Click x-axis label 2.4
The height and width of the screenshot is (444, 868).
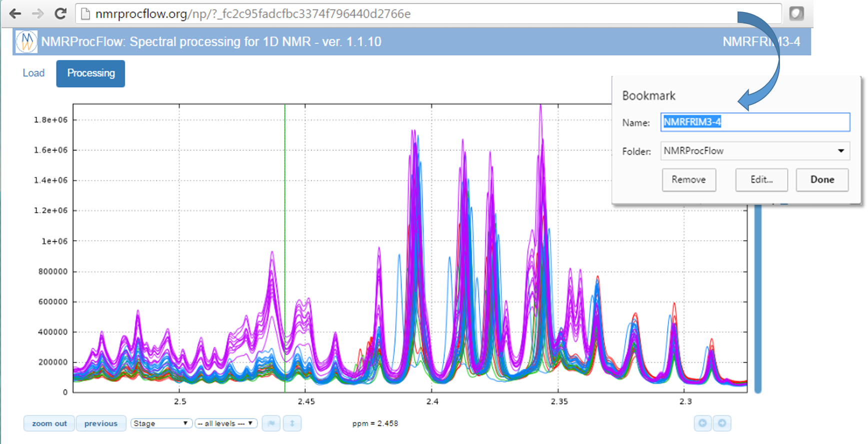click(432, 402)
